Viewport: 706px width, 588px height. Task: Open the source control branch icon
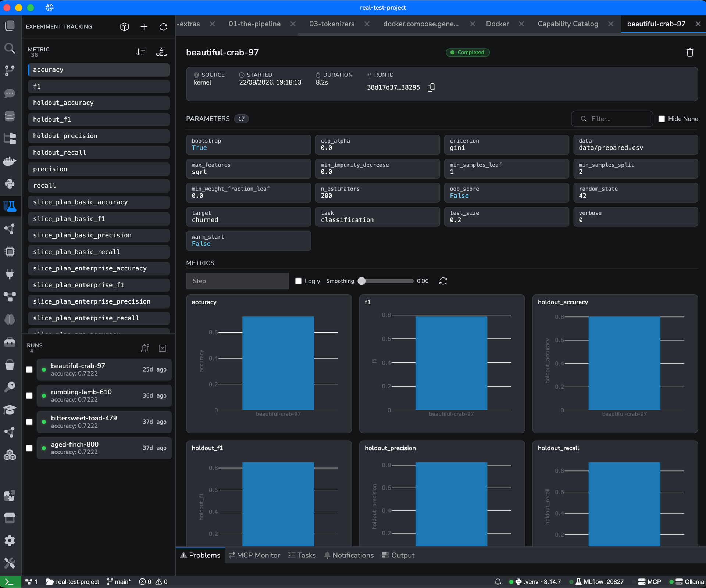click(x=10, y=71)
